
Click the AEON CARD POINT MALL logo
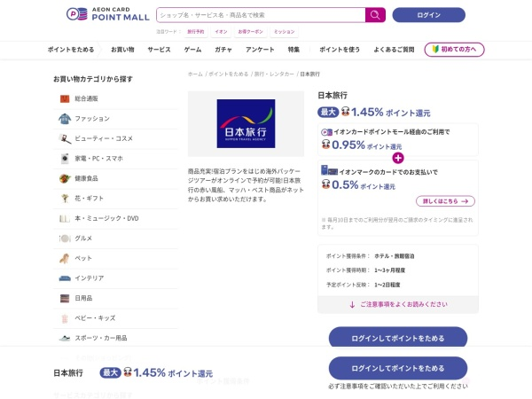pos(108,14)
